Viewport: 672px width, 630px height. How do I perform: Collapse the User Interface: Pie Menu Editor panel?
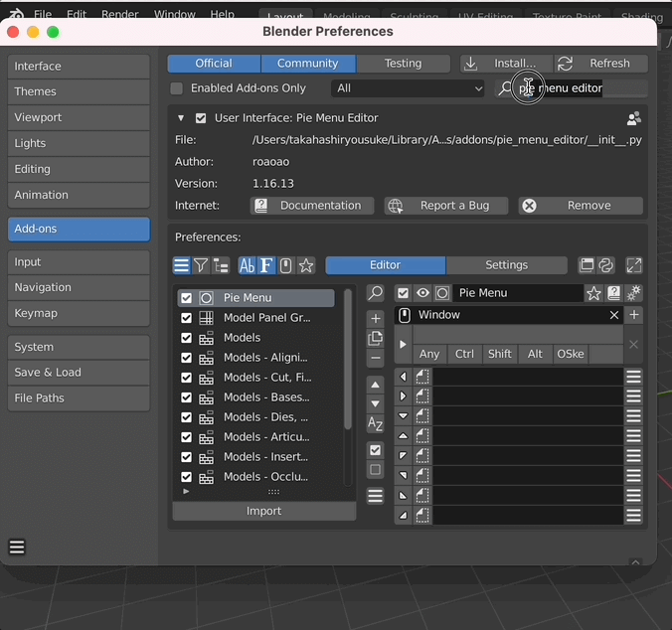pos(181,118)
